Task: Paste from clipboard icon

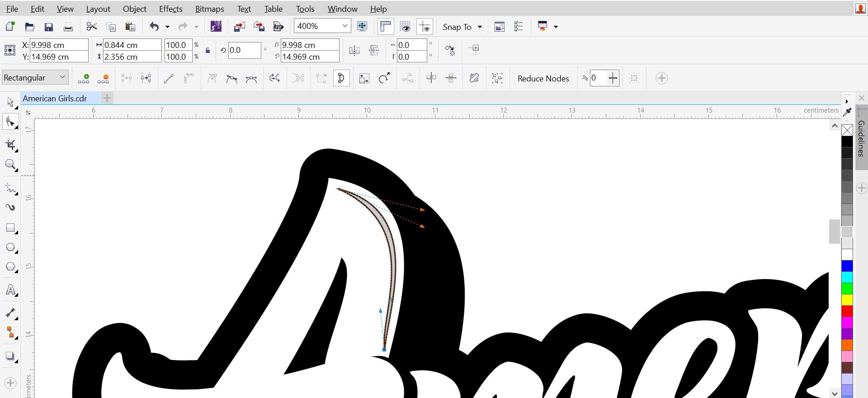Action: pos(130,27)
